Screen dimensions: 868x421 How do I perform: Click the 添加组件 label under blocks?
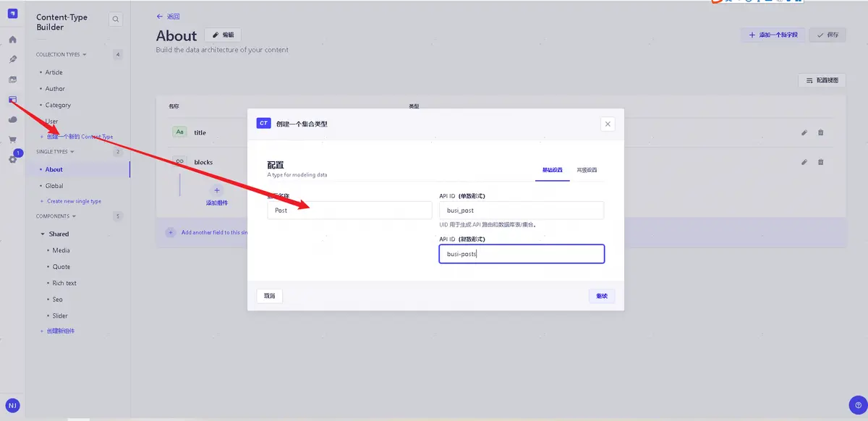point(217,203)
